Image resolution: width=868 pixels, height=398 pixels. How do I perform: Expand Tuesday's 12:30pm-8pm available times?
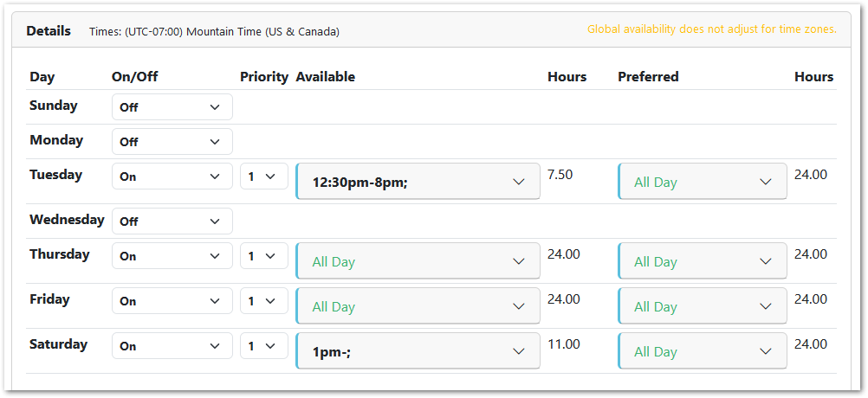(418, 182)
